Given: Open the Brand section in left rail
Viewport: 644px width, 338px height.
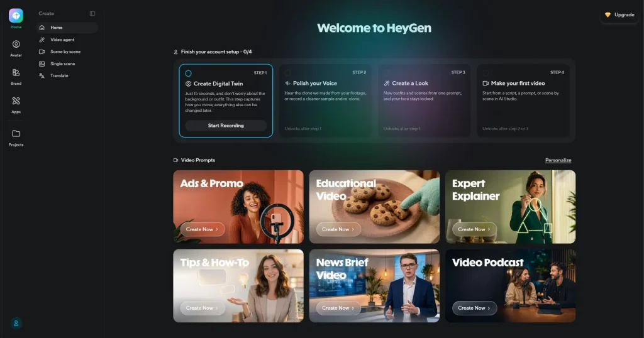Looking at the screenshot, I should tap(16, 77).
